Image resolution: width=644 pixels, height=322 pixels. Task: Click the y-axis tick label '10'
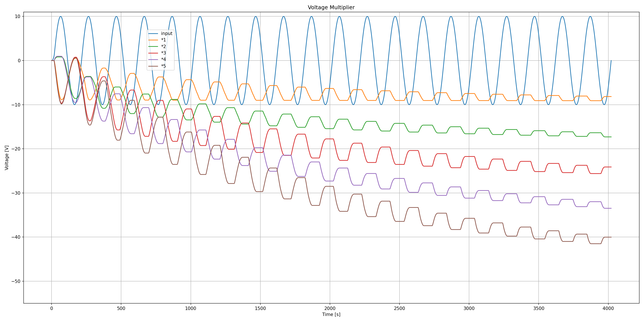point(18,17)
